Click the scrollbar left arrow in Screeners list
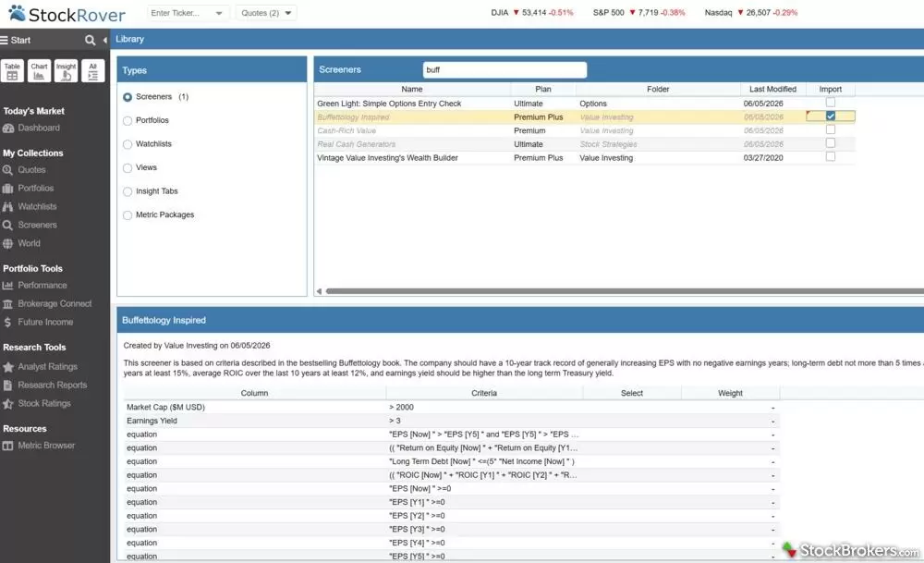The height and width of the screenshot is (563, 924). pos(319,291)
